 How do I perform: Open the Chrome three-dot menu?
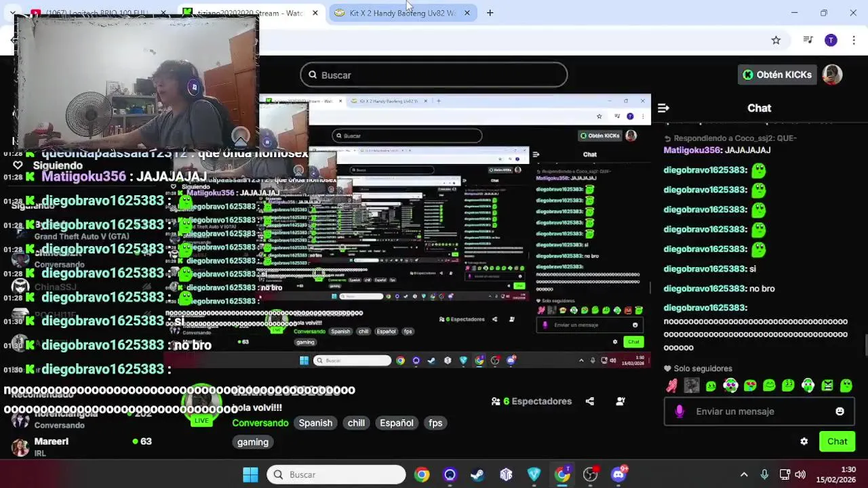(x=852, y=41)
